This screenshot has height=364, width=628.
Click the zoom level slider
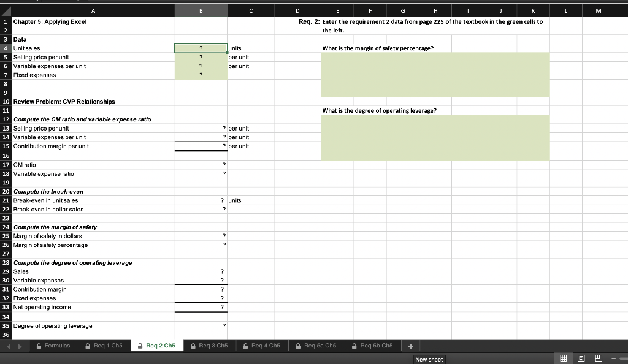coord(624,358)
